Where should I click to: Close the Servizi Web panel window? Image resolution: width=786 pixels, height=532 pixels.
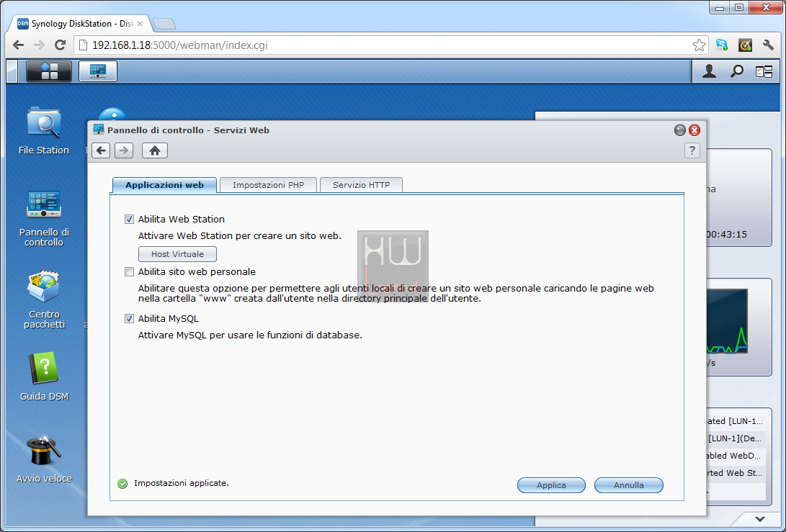click(695, 130)
